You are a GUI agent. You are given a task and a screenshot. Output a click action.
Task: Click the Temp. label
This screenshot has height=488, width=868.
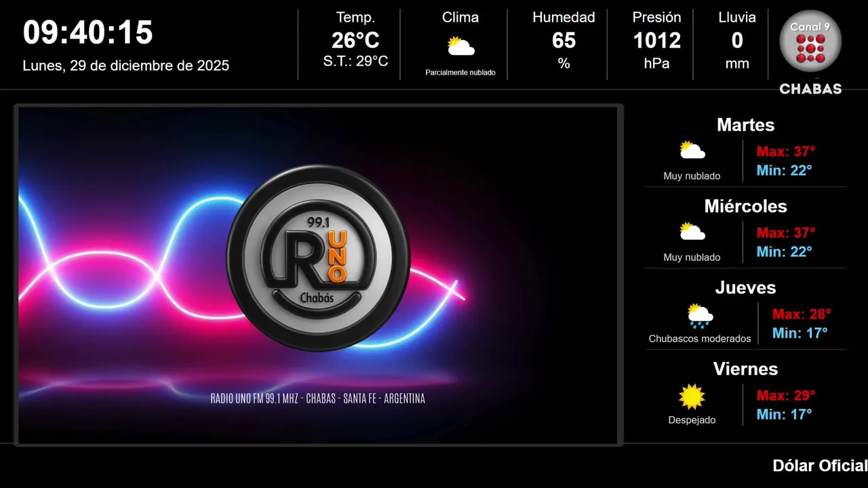coord(355,18)
